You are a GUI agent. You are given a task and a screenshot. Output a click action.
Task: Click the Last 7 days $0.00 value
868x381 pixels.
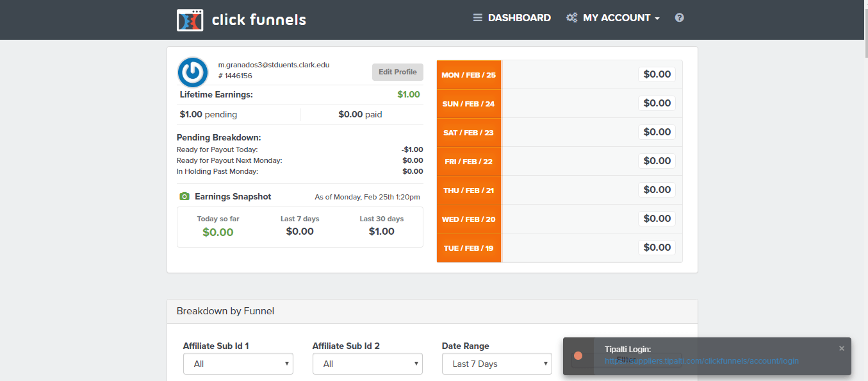point(300,232)
